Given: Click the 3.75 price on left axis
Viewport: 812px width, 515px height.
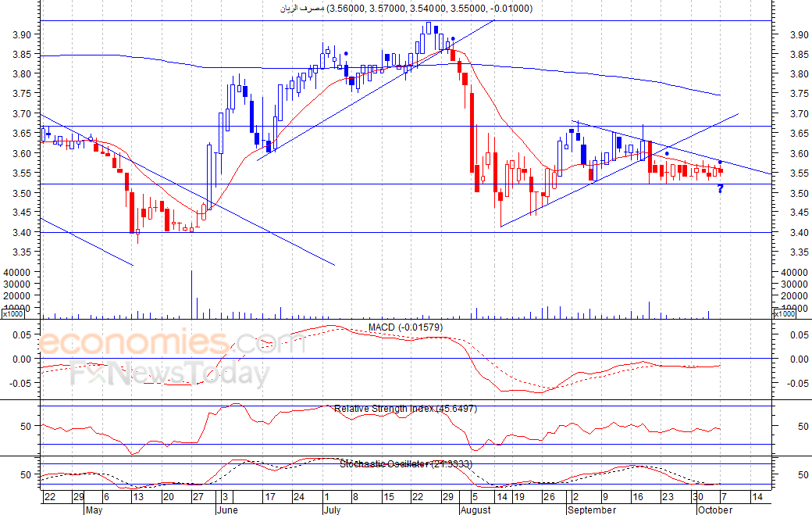Looking at the screenshot, I should [23, 94].
